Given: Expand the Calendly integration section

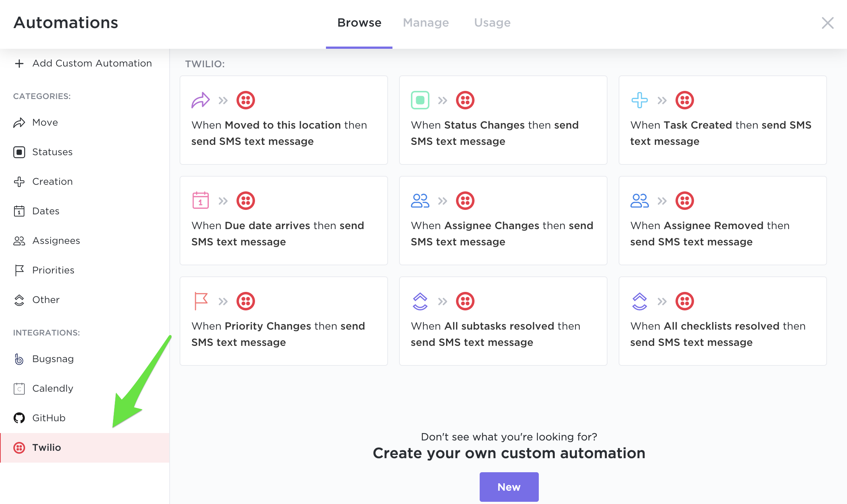Looking at the screenshot, I should click(x=52, y=388).
